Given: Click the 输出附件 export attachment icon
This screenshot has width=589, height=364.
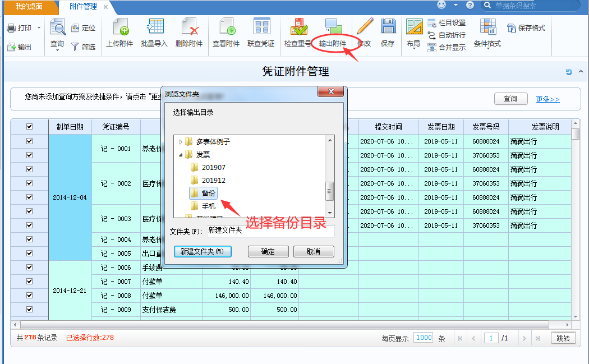Looking at the screenshot, I should click(x=333, y=27).
